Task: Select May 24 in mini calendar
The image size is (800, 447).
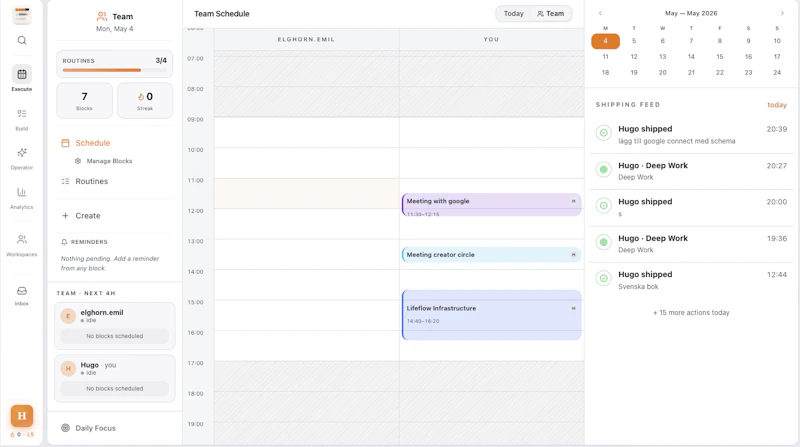Action: [x=777, y=72]
